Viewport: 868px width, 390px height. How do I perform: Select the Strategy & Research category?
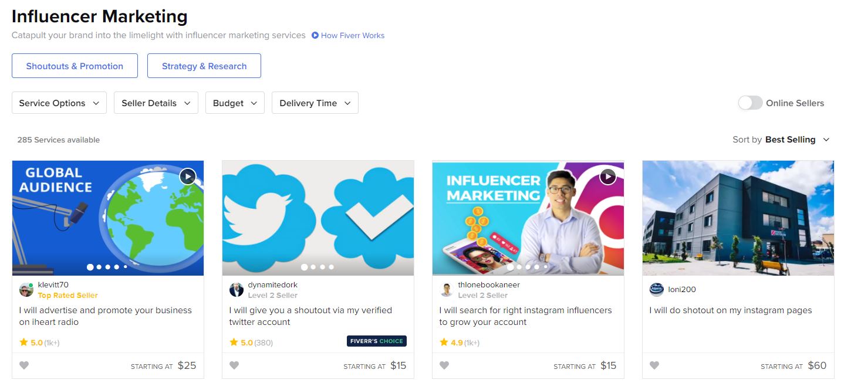point(204,66)
